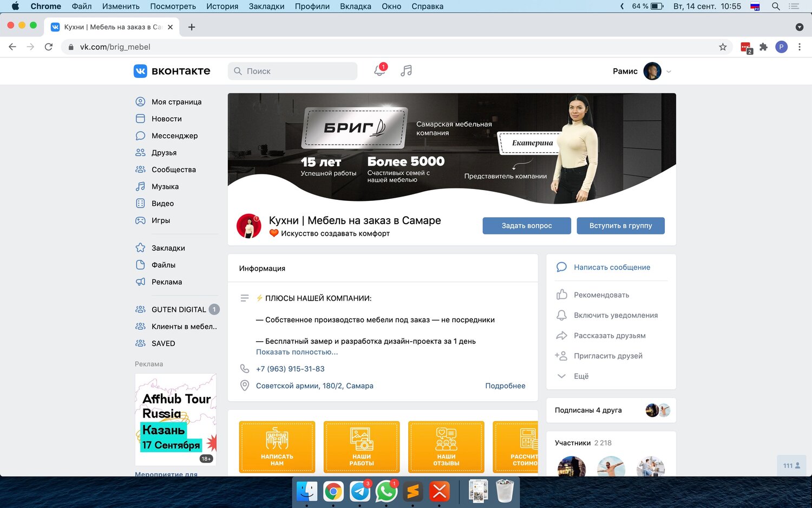Expand the Ещё actions list
This screenshot has height=508, width=812.
581,376
